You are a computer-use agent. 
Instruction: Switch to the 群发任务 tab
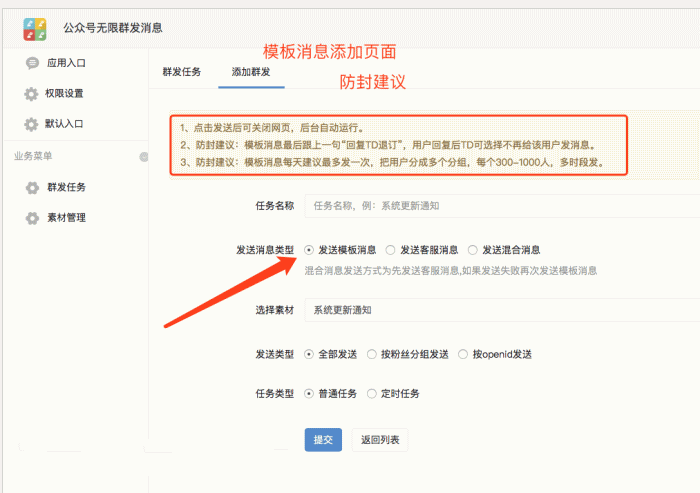point(181,73)
